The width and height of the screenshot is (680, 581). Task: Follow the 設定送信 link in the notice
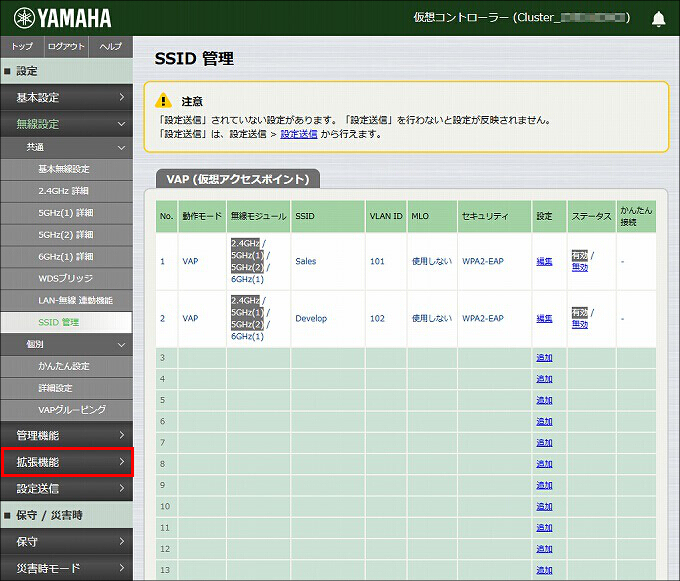(x=298, y=134)
